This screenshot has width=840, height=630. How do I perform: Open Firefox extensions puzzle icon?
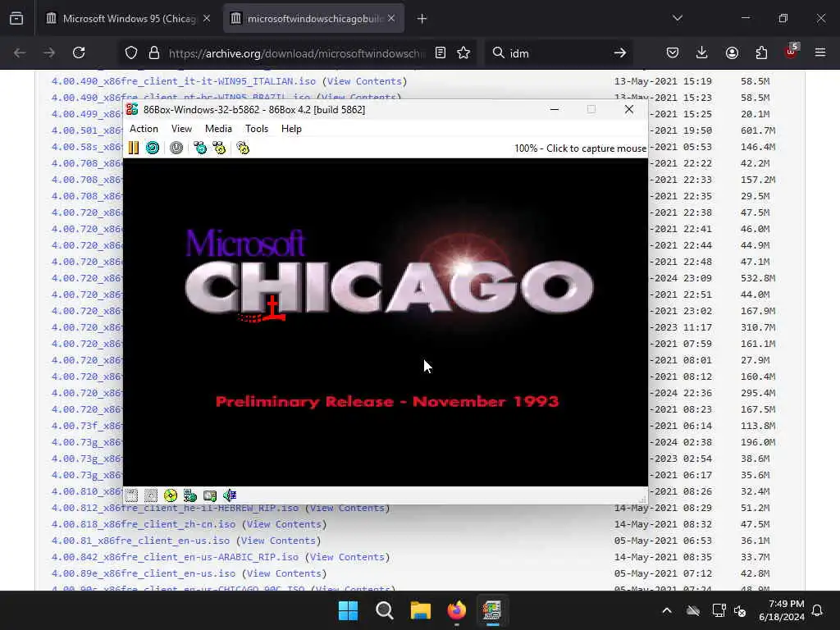click(761, 52)
